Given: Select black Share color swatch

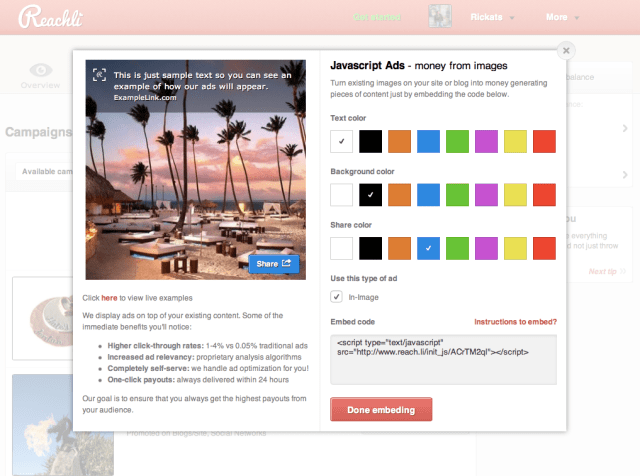Looking at the screenshot, I should click(x=371, y=248).
